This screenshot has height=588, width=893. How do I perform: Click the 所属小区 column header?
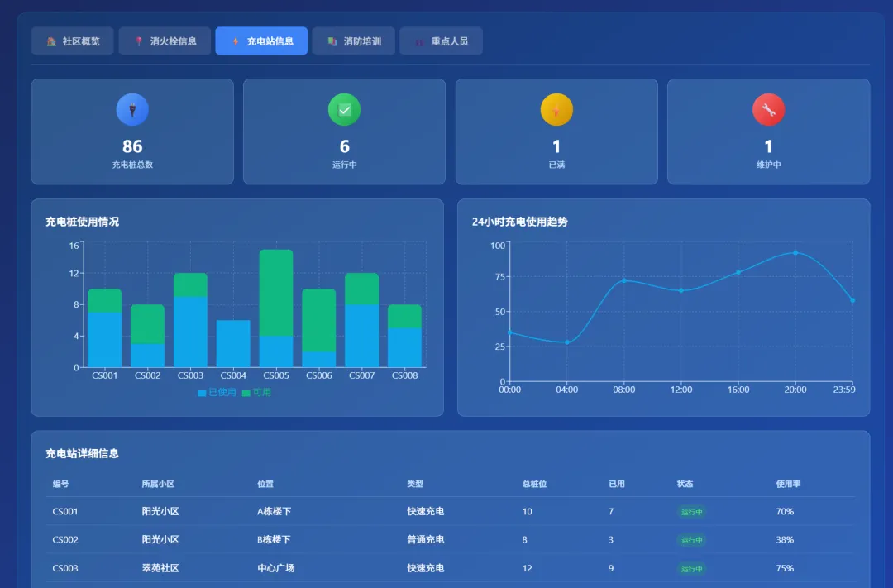tap(158, 484)
